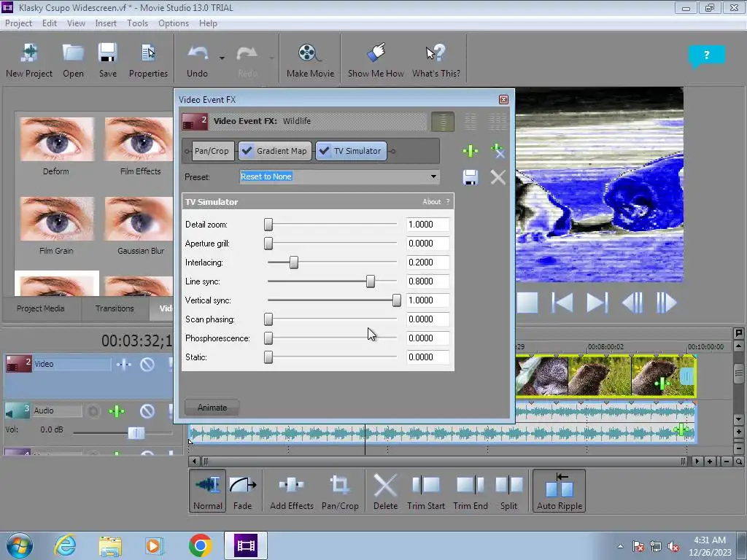
Task: Open the Tools menu
Action: (137, 23)
